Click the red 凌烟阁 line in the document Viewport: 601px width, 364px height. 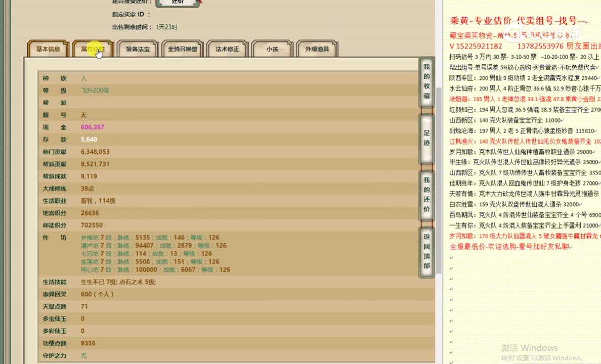[x=525, y=99]
